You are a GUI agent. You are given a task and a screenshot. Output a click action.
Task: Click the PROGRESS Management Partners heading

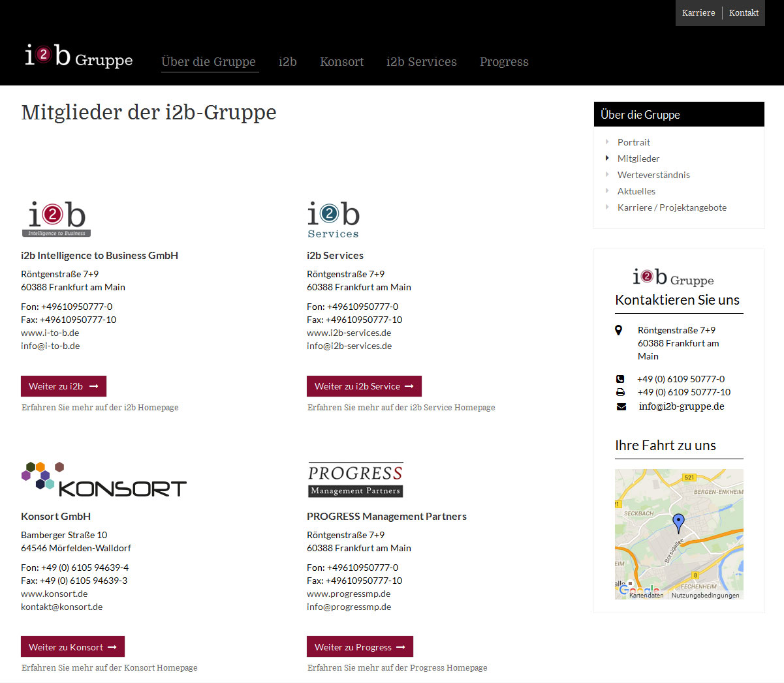coord(386,517)
